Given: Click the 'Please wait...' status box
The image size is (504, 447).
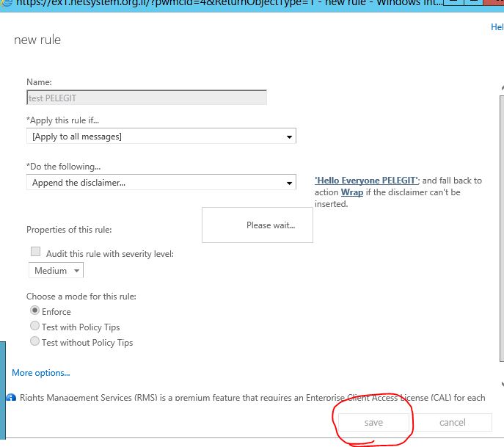Looking at the screenshot, I should pos(258,225).
